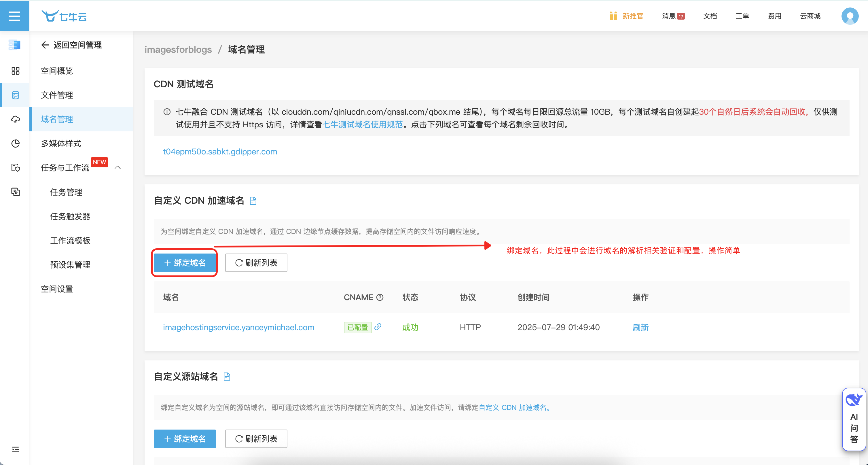868x465 pixels.
Task: Click the message count badge 17
Action: 681,16
